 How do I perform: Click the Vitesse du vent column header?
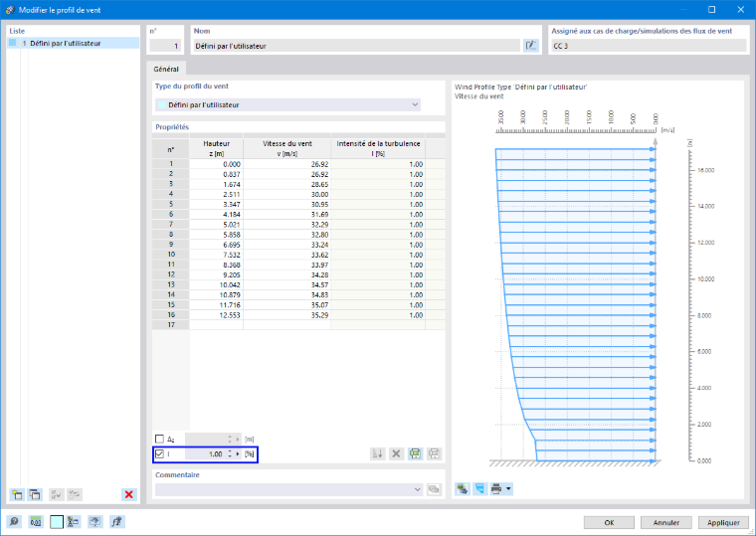(x=286, y=148)
